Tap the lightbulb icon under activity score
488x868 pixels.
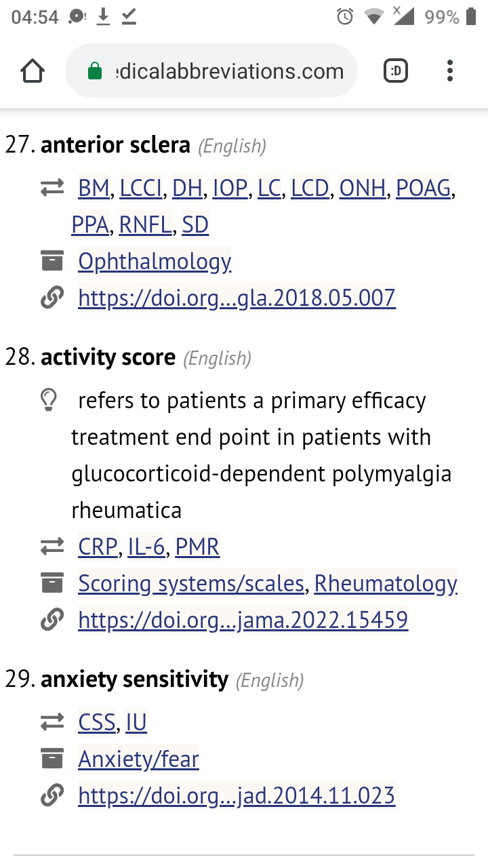(49, 400)
